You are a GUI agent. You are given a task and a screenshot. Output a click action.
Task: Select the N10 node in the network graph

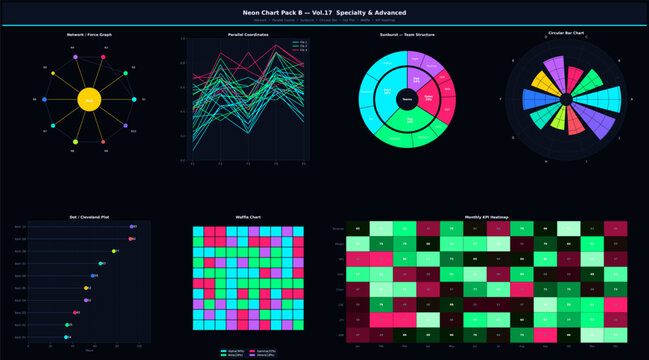point(126,126)
